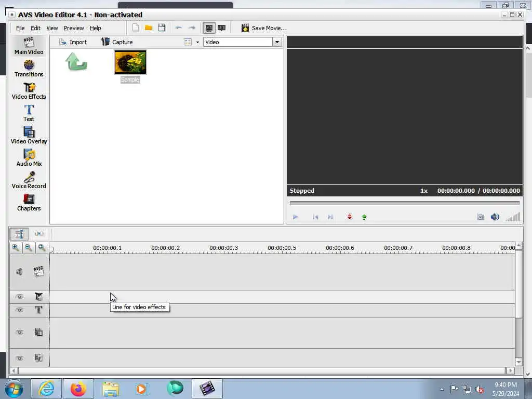Toggle the 4:3 aspect ratio button
This screenshot has height=399, width=532.
pyautogui.click(x=209, y=28)
